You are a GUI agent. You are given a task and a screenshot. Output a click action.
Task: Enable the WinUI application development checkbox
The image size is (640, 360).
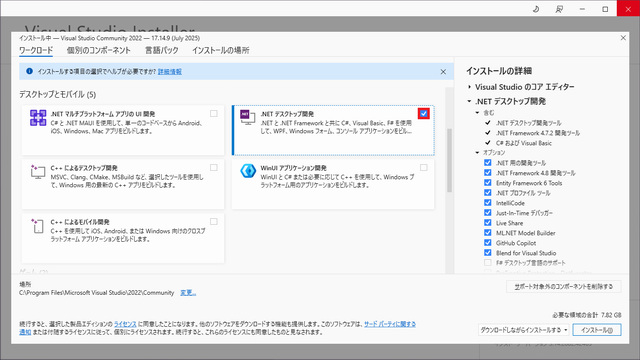click(x=424, y=168)
